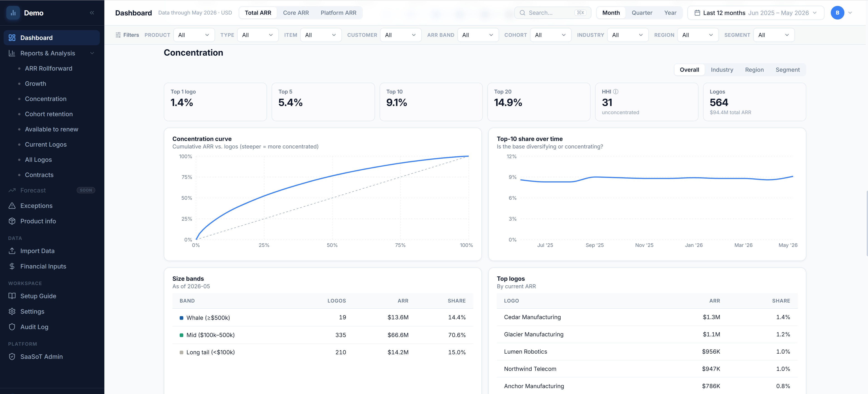Click the page vertical scrollbar

(x=867, y=223)
